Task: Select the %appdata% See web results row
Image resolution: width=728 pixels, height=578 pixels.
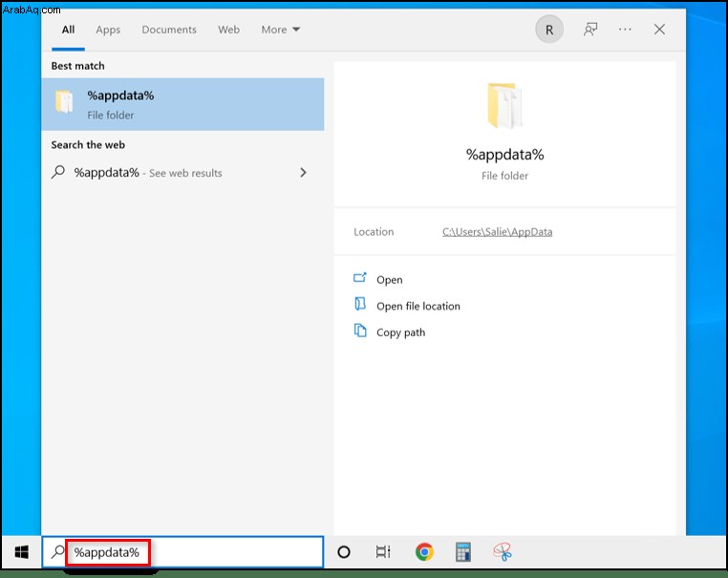Action: (x=182, y=173)
